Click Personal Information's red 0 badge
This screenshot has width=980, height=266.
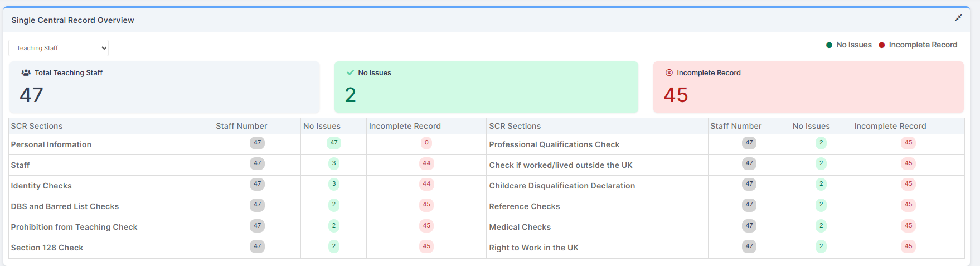[x=426, y=143]
